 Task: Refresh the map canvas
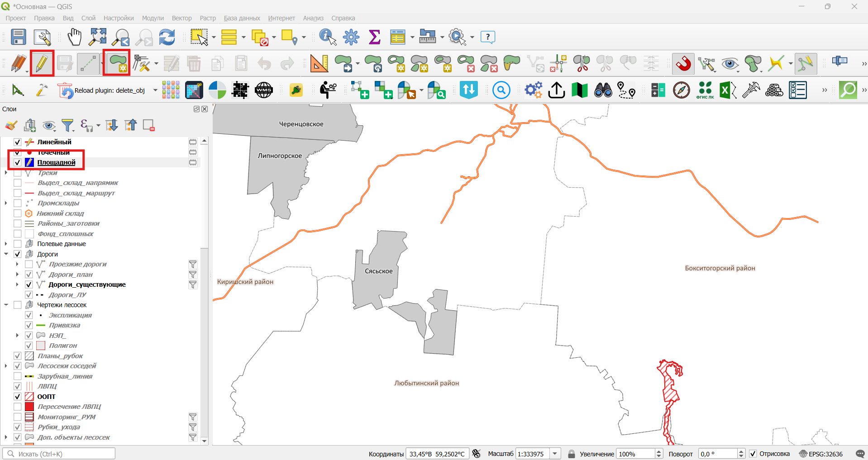(x=167, y=37)
